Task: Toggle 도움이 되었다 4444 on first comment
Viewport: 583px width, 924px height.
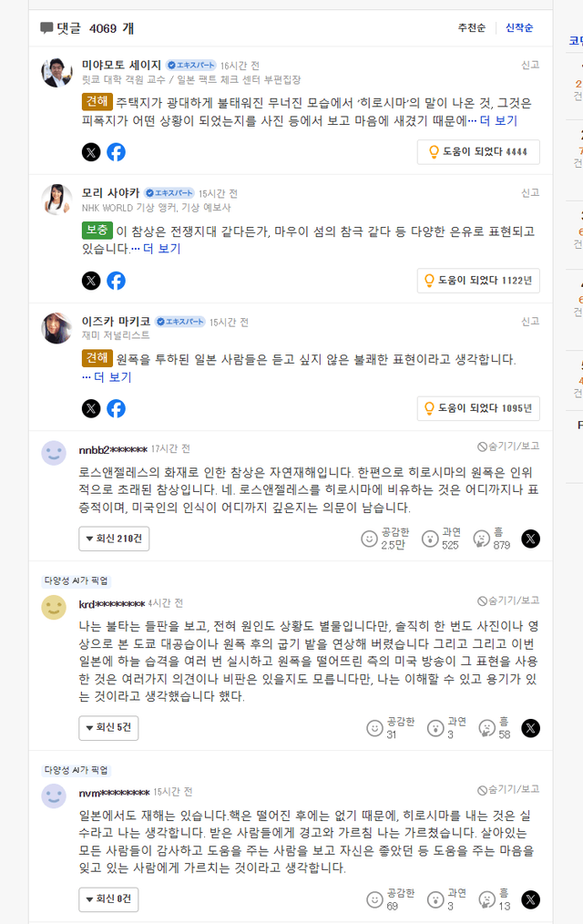Action: pyautogui.click(x=478, y=152)
